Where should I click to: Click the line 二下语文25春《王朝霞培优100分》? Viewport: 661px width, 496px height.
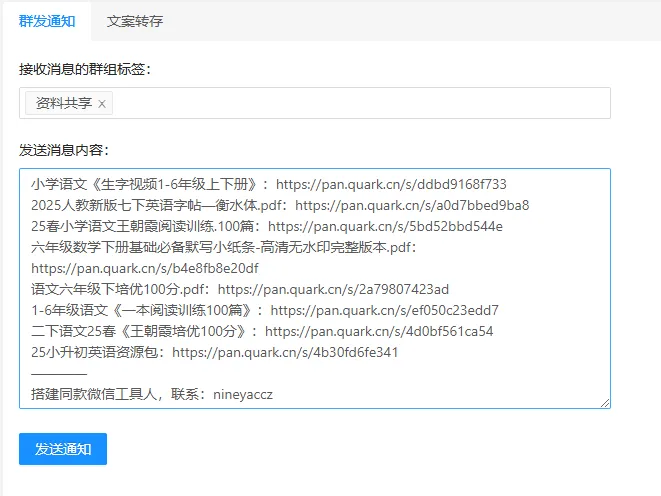click(262, 331)
